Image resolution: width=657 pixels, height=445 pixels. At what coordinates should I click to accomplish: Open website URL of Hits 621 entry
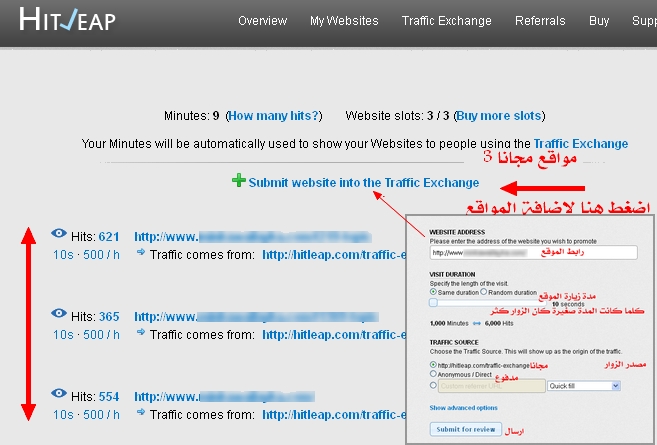(x=253, y=237)
